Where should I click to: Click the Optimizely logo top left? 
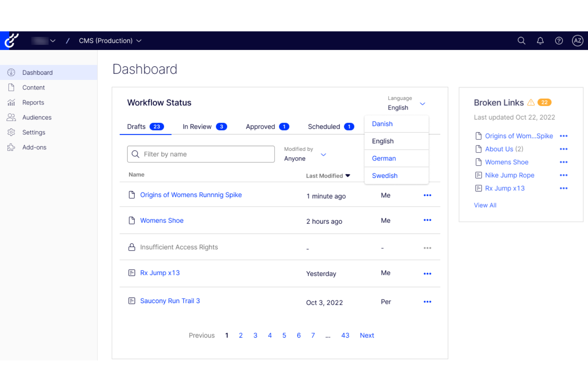point(12,41)
